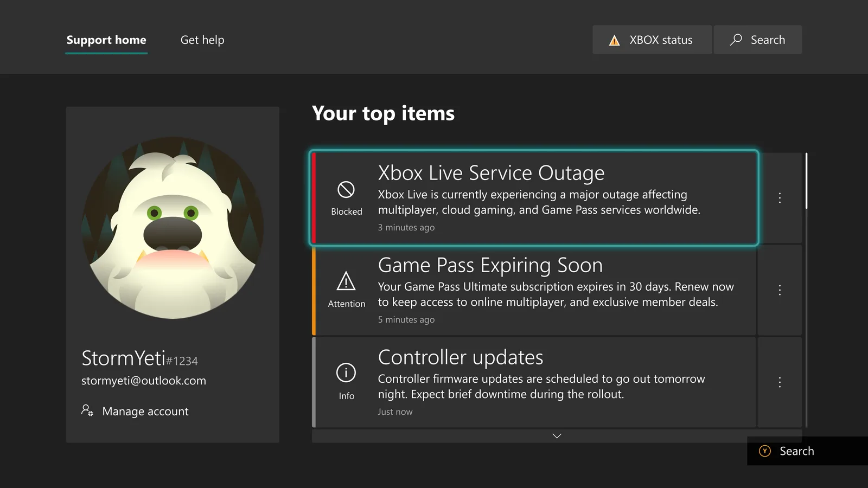Open more options for Xbox Live Service Outage
This screenshot has height=488, width=868.
tap(780, 198)
